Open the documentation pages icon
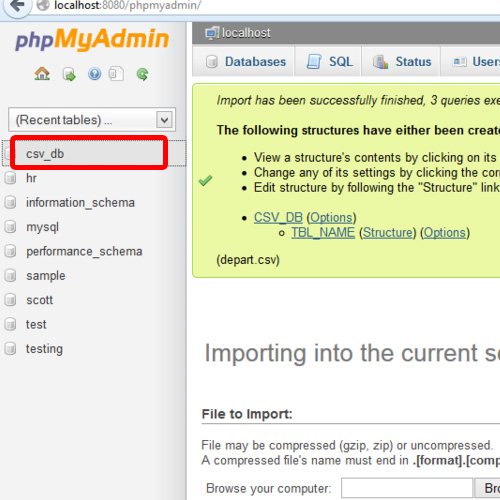This screenshot has width=500, height=500. pyautogui.click(x=116, y=74)
